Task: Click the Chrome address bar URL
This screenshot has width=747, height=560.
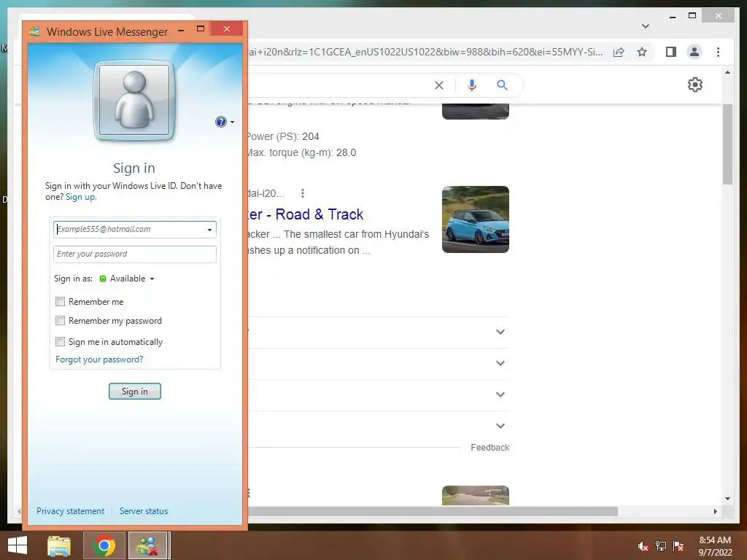Action: point(425,52)
